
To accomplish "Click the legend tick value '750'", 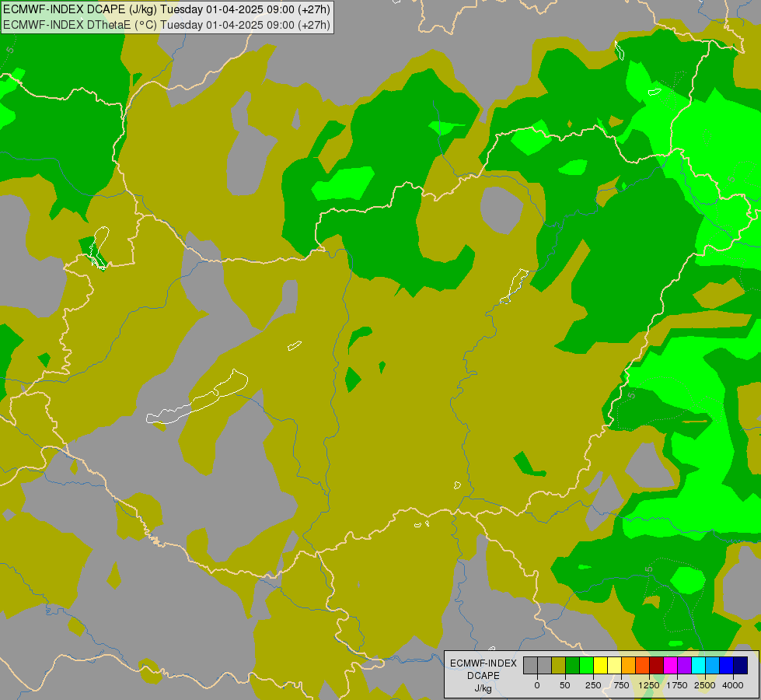I will pyautogui.click(x=621, y=685).
